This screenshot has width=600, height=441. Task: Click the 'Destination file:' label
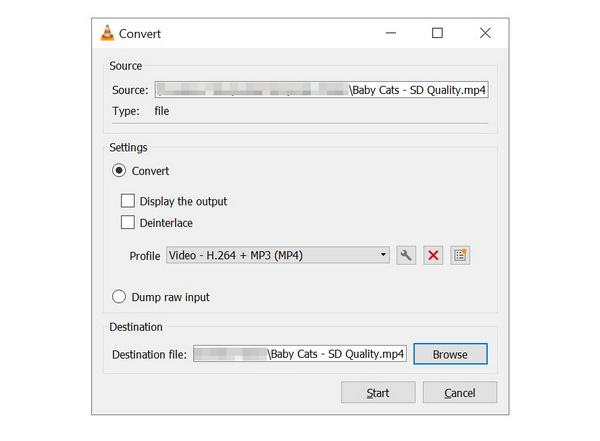tap(149, 354)
